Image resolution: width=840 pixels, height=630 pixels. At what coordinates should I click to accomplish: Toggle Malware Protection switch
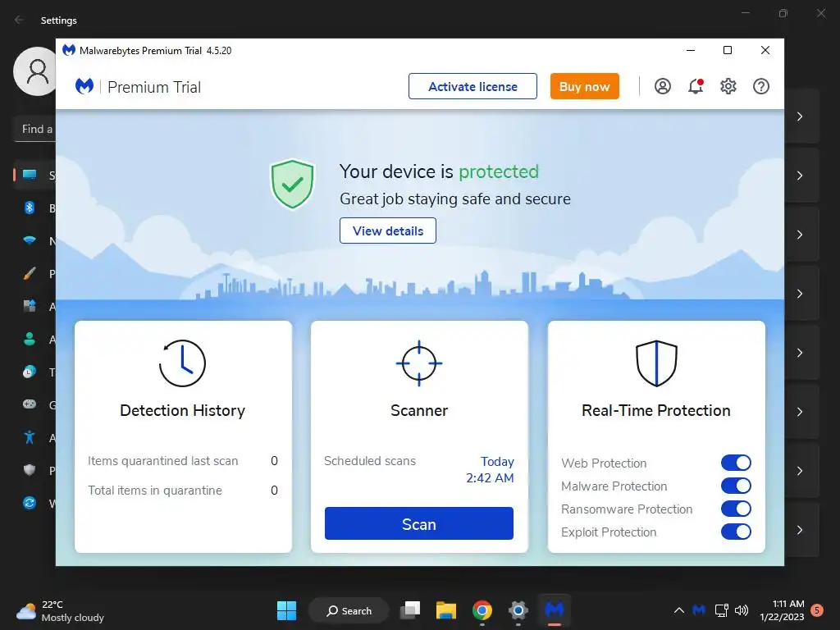(x=736, y=486)
